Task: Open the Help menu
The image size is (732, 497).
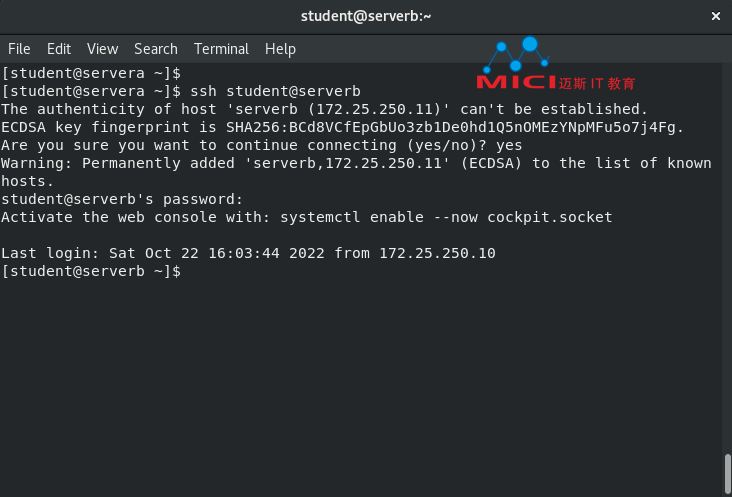Action: click(x=280, y=49)
